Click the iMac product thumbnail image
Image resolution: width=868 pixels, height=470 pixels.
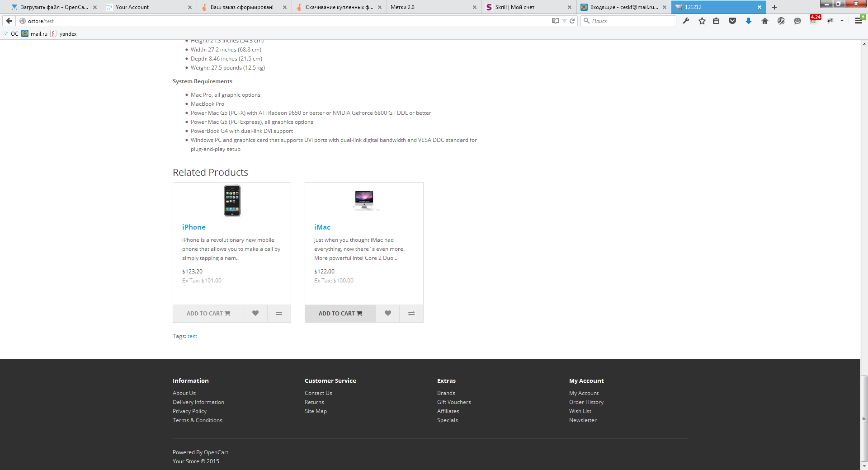pos(364,200)
